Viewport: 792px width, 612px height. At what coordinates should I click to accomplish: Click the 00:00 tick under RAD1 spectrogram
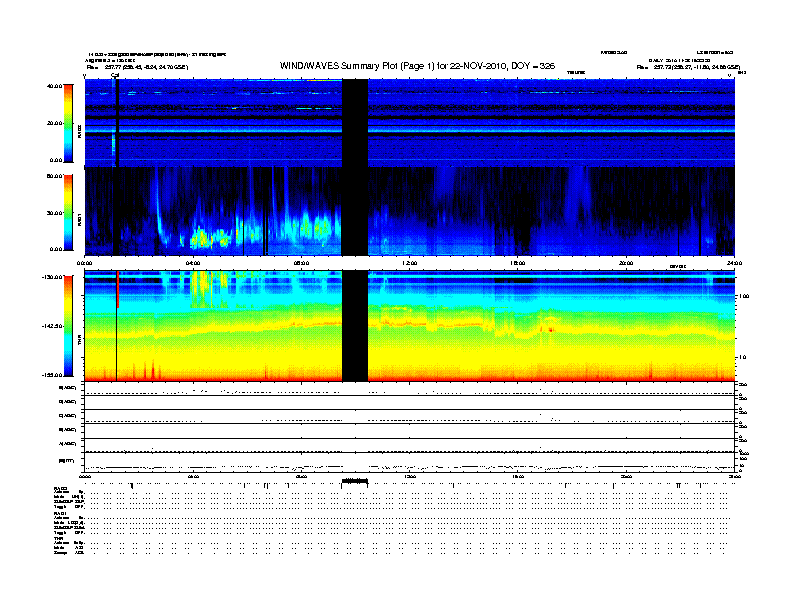pyautogui.click(x=84, y=263)
